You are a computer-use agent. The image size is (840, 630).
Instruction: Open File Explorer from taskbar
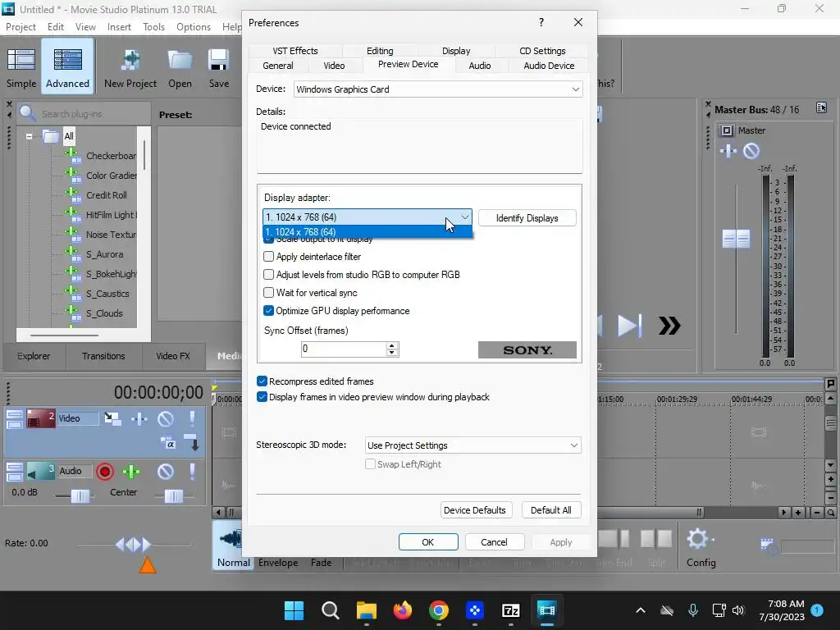click(367, 610)
